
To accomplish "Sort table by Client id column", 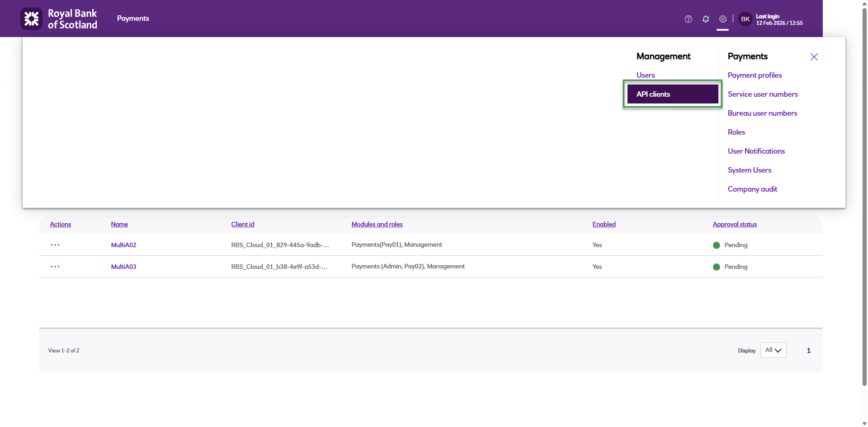I will click(243, 225).
